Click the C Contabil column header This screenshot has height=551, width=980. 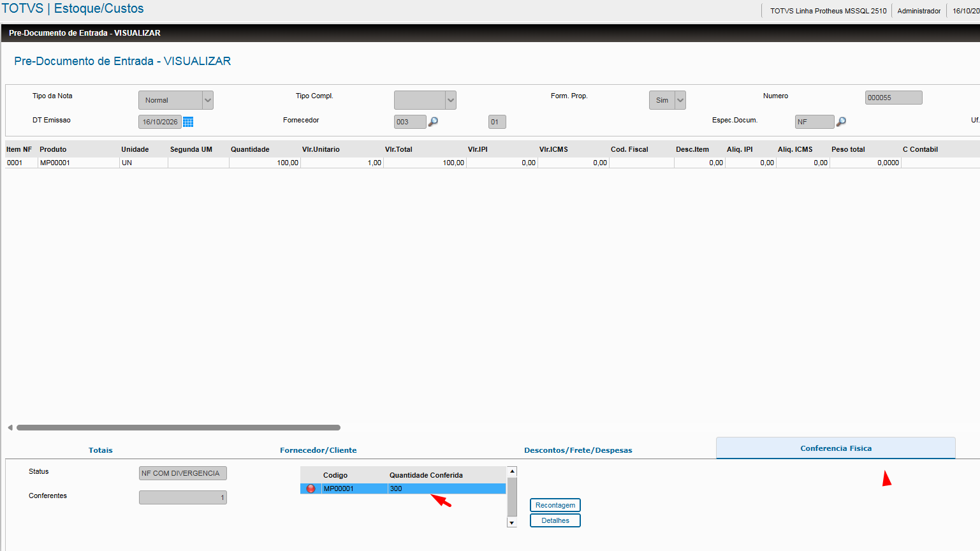[920, 149]
